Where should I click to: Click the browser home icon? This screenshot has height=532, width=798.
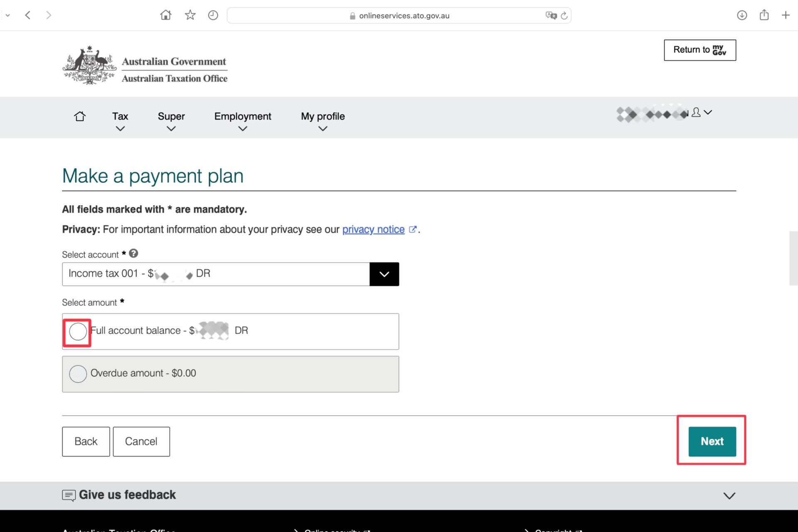coord(165,15)
